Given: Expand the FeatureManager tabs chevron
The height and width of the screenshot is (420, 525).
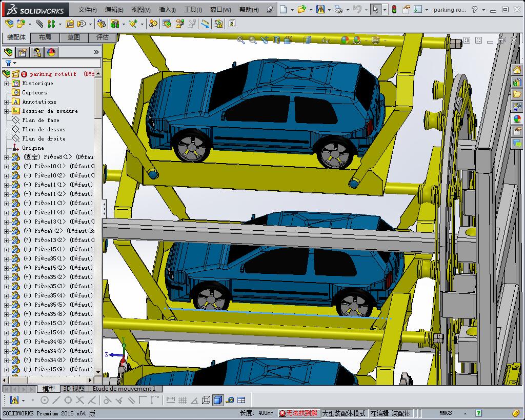Looking at the screenshot, I should pyautogui.click(x=96, y=52).
